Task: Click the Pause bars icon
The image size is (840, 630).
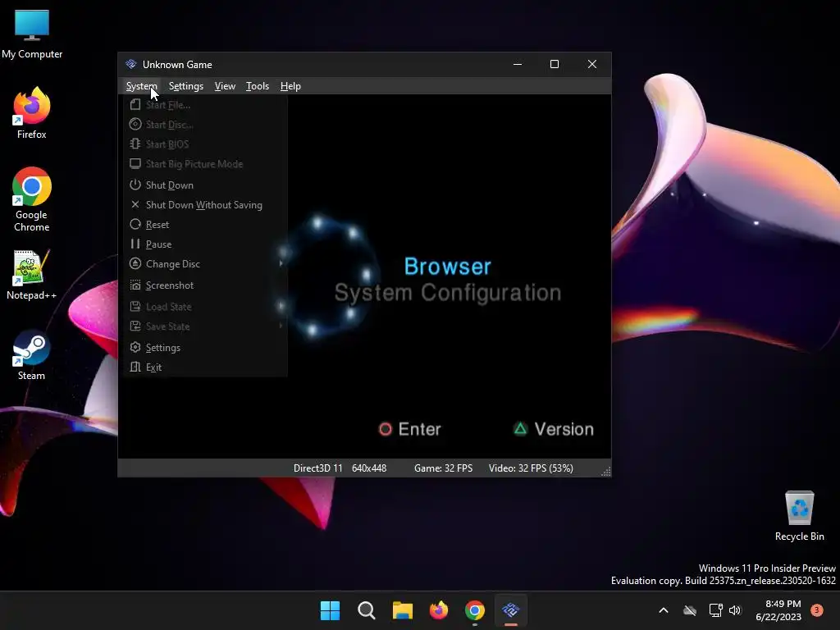Action: click(135, 244)
